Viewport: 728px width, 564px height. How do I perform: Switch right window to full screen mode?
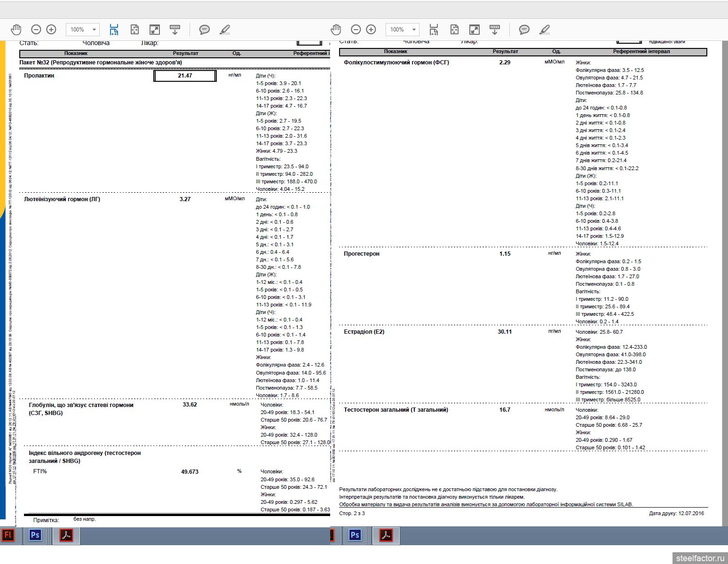(475, 30)
